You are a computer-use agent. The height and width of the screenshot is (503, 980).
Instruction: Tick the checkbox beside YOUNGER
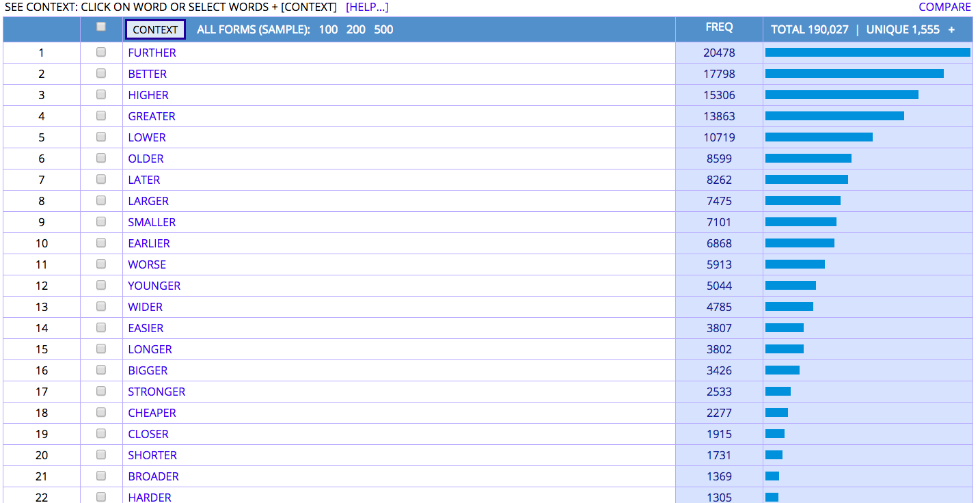101,285
